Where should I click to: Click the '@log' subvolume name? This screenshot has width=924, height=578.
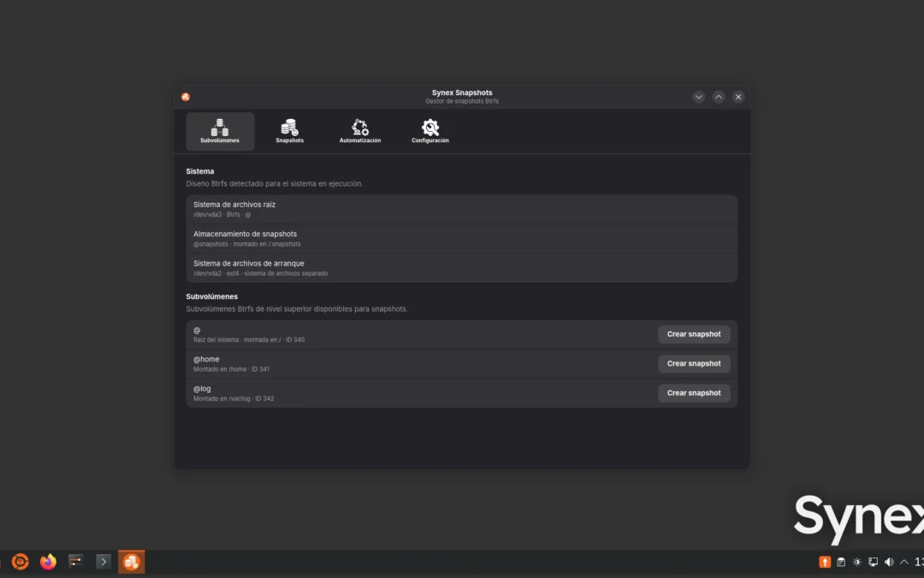[x=202, y=389]
